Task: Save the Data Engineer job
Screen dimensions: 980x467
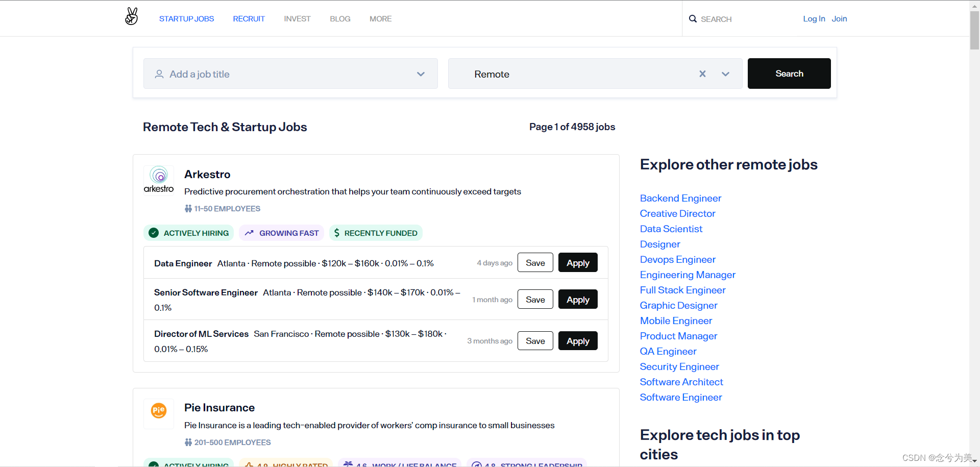Action: (535, 263)
